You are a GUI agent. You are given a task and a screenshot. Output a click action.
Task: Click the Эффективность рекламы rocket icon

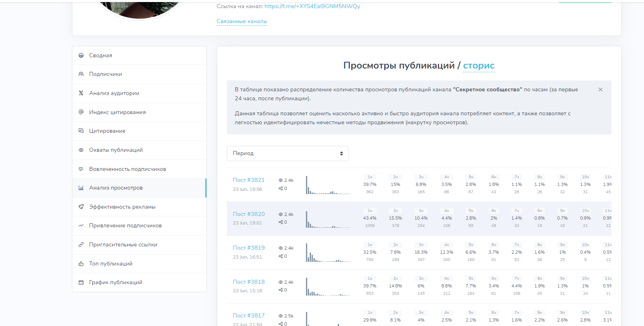(x=81, y=207)
